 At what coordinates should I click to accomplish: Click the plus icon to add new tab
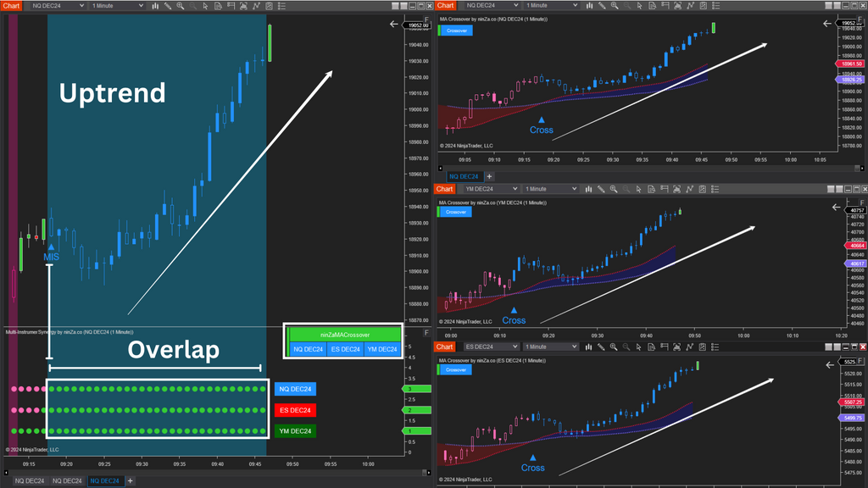[131, 480]
